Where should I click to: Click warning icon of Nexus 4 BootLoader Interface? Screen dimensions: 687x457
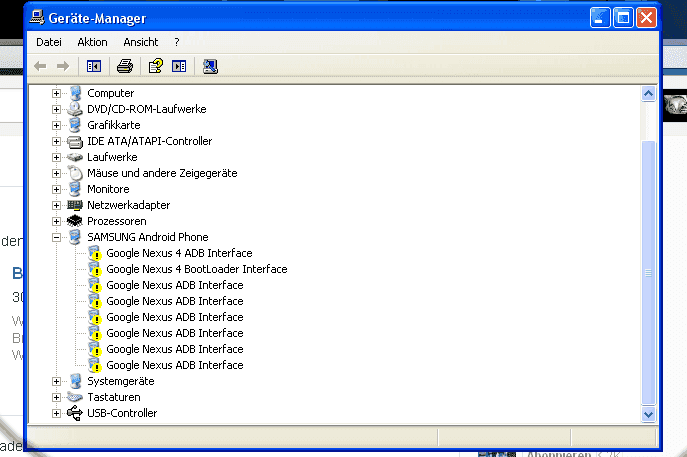point(95,269)
